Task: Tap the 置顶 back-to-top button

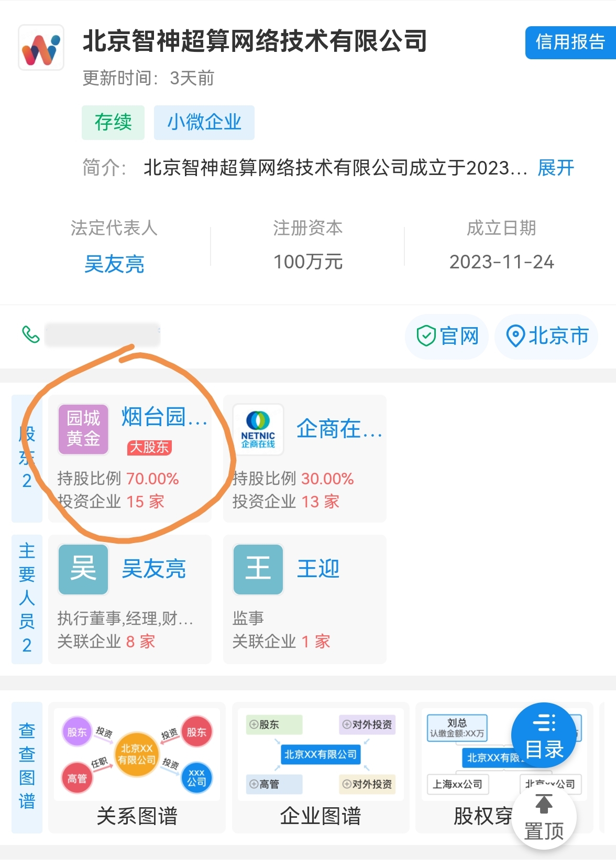Action: 544,817
